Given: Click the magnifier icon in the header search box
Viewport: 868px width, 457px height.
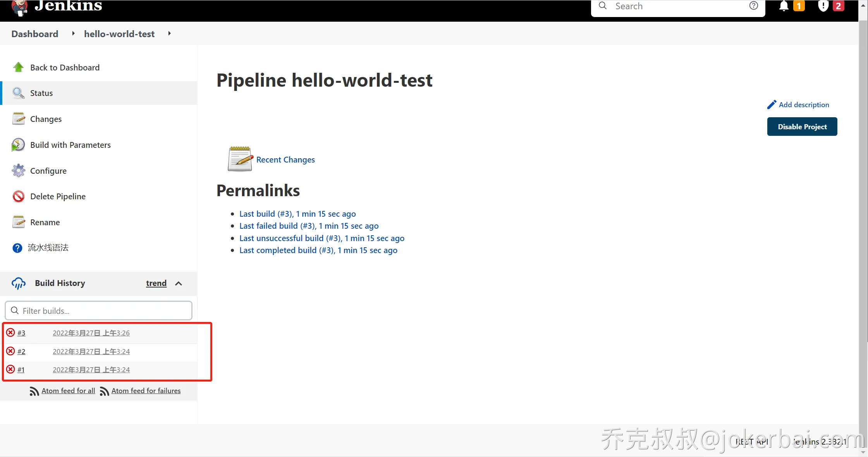Looking at the screenshot, I should (x=603, y=6).
